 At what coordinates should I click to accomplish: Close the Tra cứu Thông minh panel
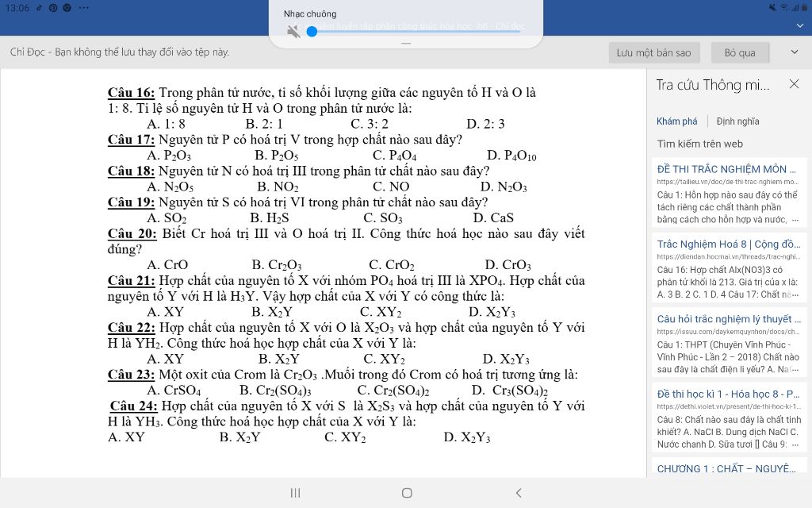(794, 84)
